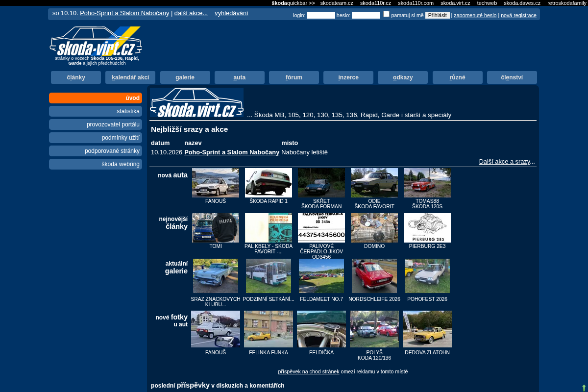Image resolution: width=588 pixels, height=392 pixels.
Task: Toggle the 'pamatuj si mě' checkbox
Action: pyautogui.click(x=386, y=14)
